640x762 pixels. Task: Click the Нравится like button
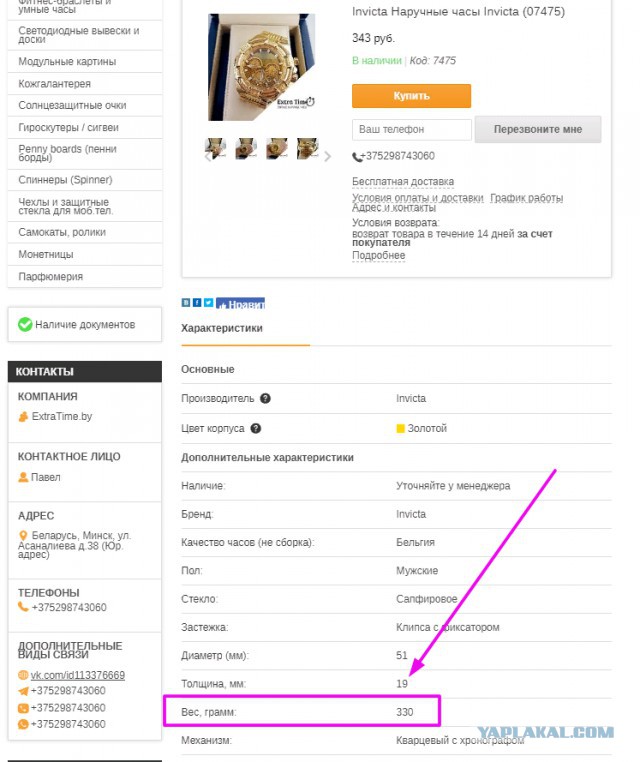click(241, 303)
